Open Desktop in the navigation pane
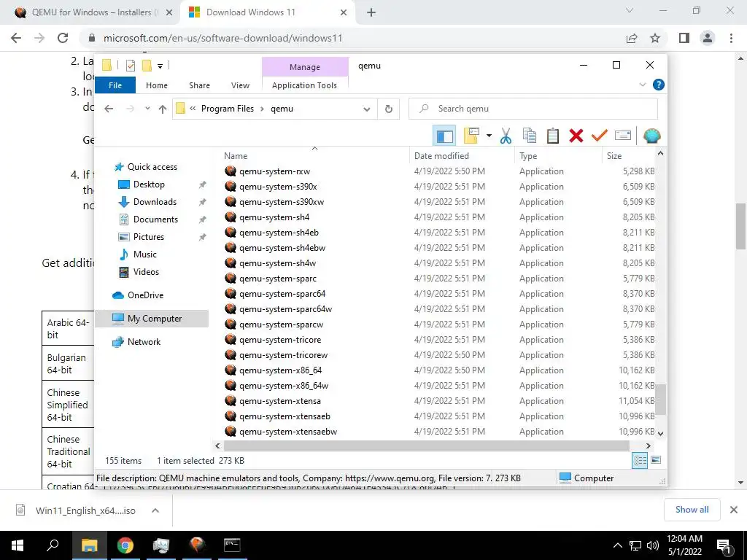 pyautogui.click(x=149, y=184)
